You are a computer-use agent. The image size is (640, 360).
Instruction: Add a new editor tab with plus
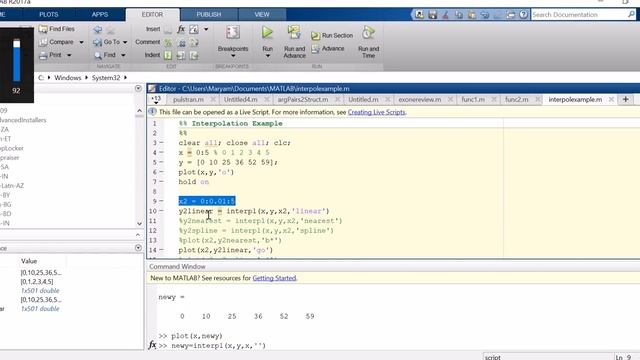pyautogui.click(x=625, y=100)
